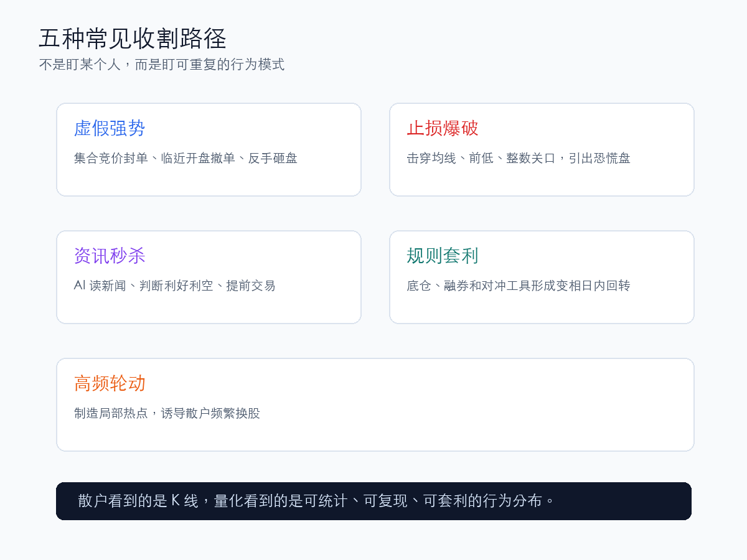
Task: Select the card heading 止损爆破
Action: click(x=443, y=128)
